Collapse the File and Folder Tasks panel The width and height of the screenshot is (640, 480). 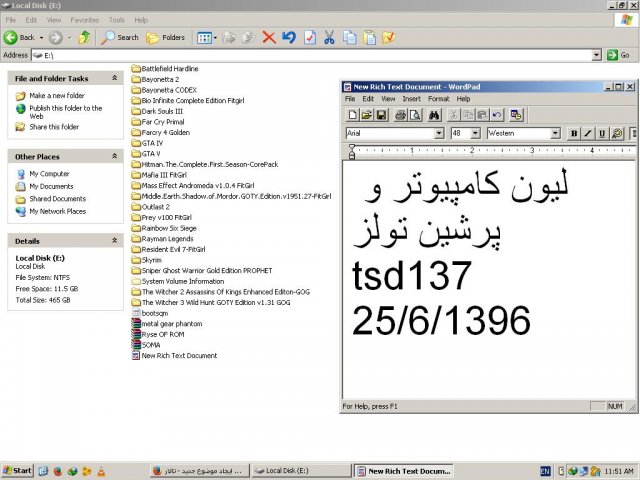(116, 78)
